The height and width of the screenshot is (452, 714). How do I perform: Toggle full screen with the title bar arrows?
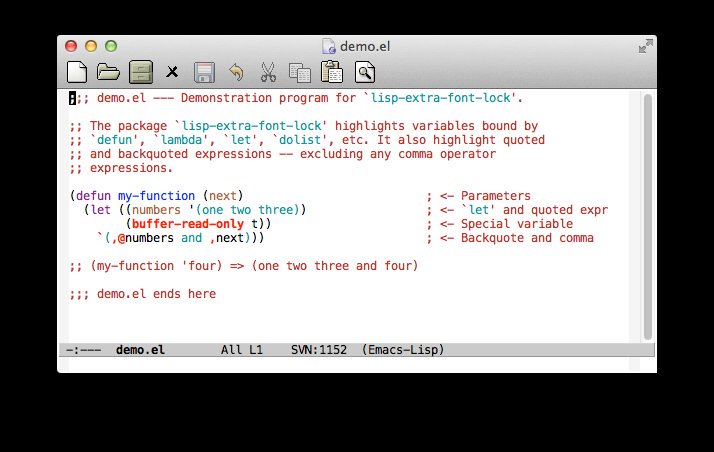click(x=645, y=46)
